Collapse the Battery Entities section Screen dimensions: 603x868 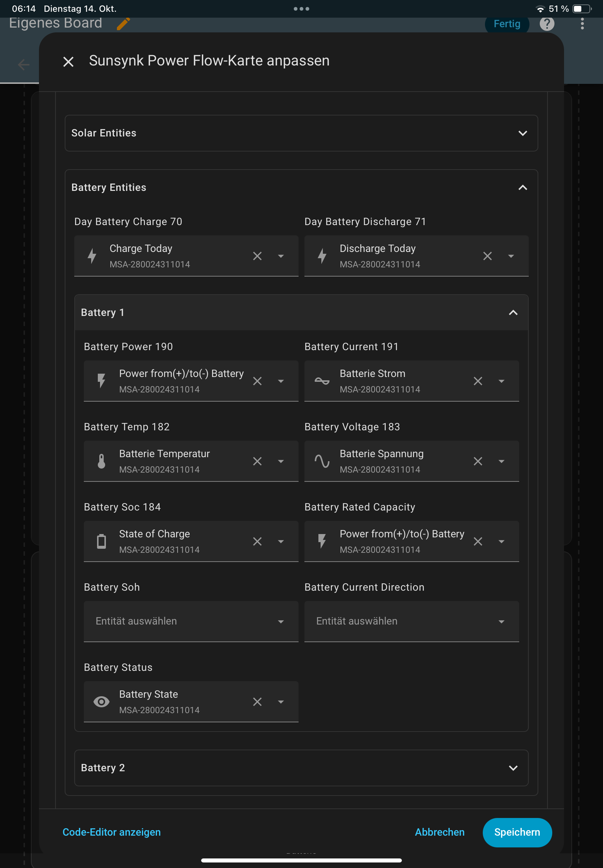click(x=522, y=188)
